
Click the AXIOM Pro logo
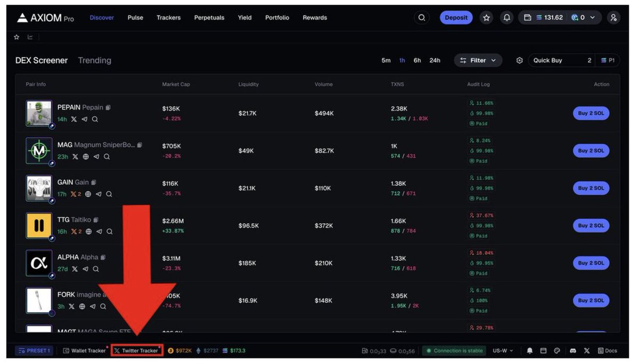45,18
